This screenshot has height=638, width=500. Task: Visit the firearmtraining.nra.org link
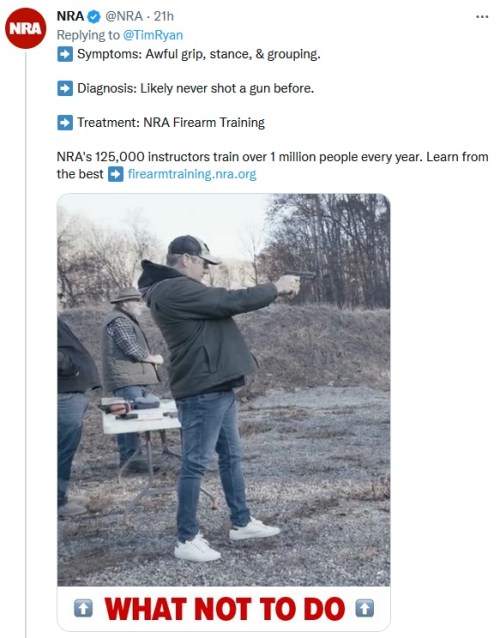192,174
